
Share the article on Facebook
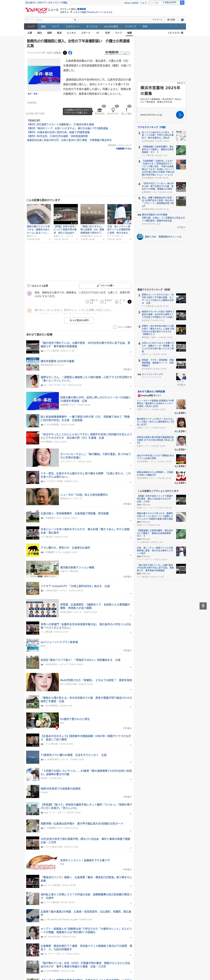(70, 53)
